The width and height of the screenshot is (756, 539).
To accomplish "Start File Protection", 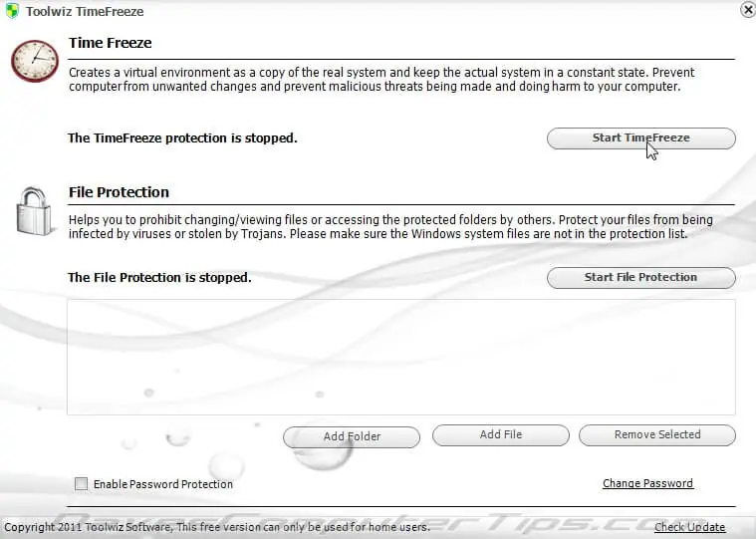I will (640, 278).
